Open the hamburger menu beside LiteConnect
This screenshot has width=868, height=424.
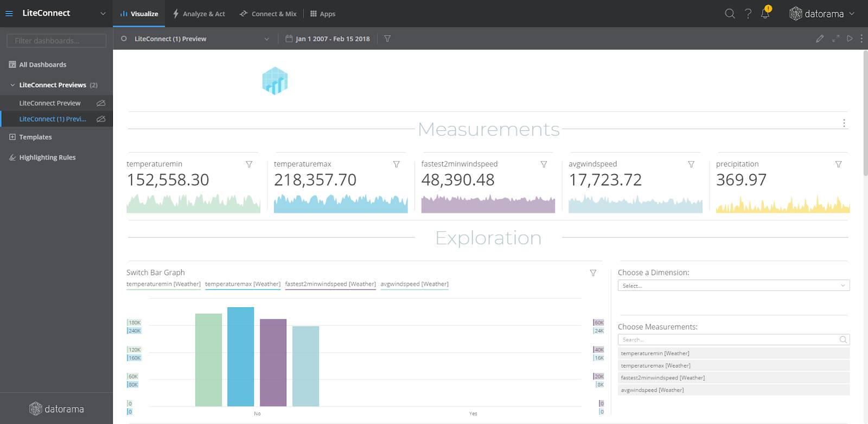pyautogui.click(x=9, y=14)
